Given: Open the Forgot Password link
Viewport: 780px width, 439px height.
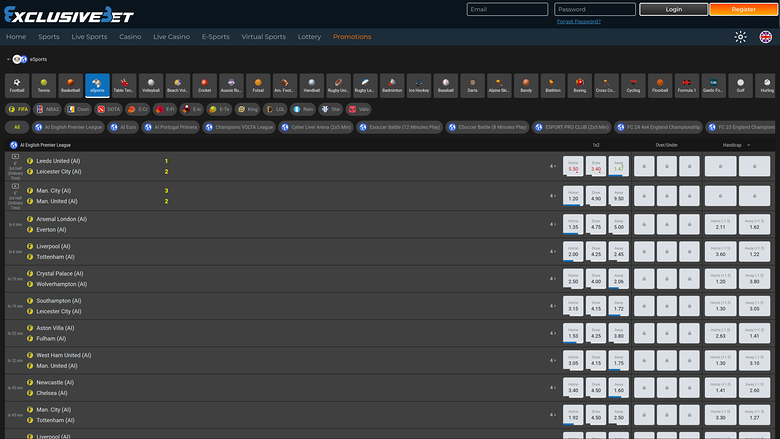Looking at the screenshot, I should point(579,21).
